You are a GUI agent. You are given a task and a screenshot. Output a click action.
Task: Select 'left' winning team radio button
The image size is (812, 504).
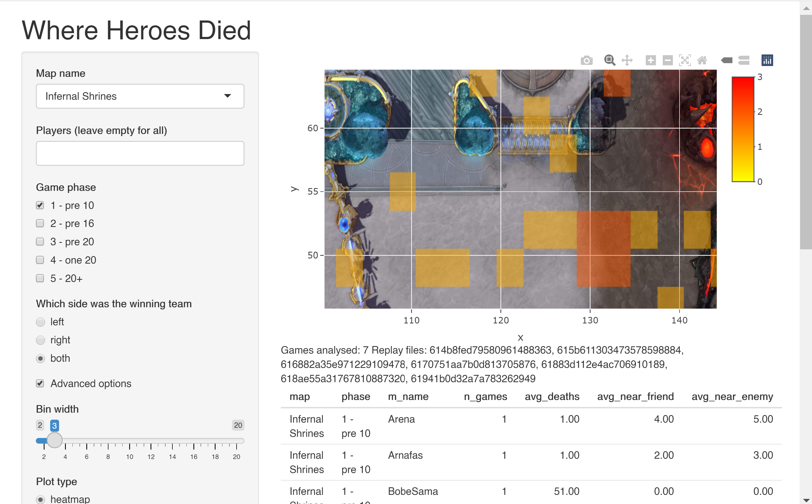40,322
